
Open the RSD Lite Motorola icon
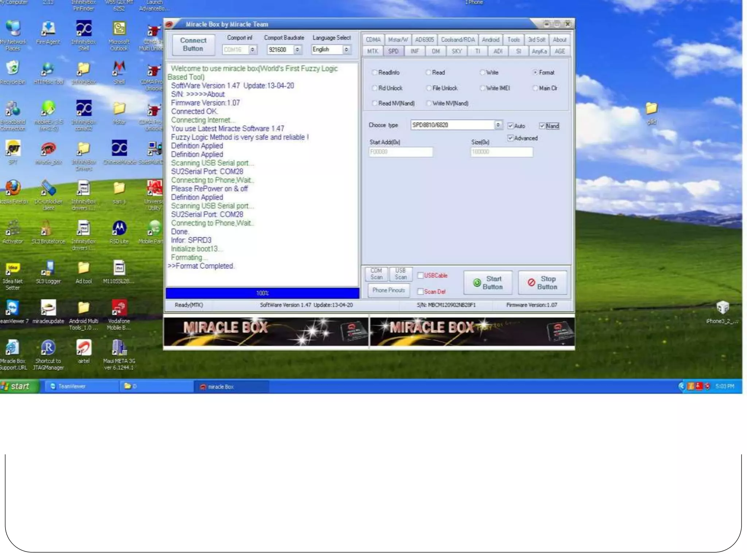point(119,229)
